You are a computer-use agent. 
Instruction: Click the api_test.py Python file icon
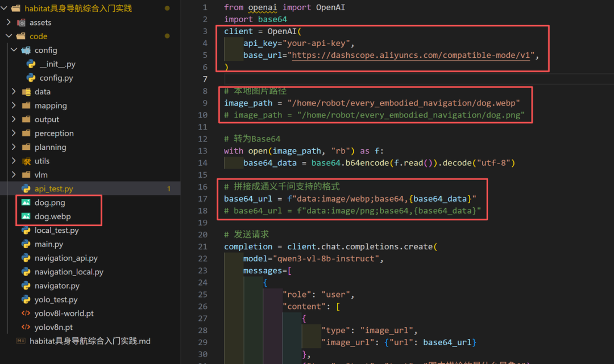[x=26, y=189]
